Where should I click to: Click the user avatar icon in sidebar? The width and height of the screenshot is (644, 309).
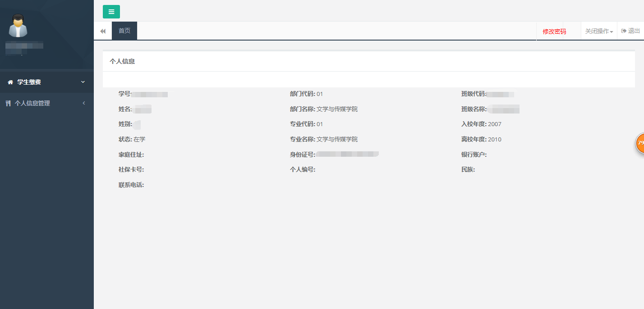point(18,26)
